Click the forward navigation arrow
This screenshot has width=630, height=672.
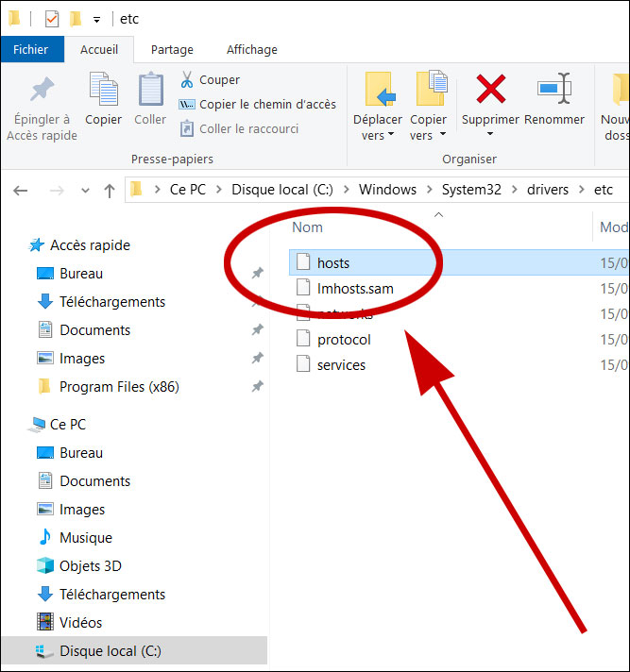57,191
